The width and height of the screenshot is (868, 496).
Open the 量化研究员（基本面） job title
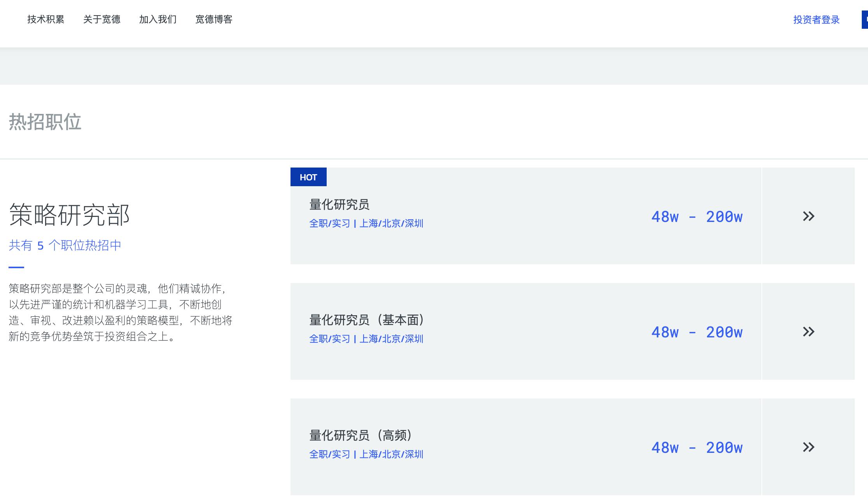pyautogui.click(x=367, y=320)
